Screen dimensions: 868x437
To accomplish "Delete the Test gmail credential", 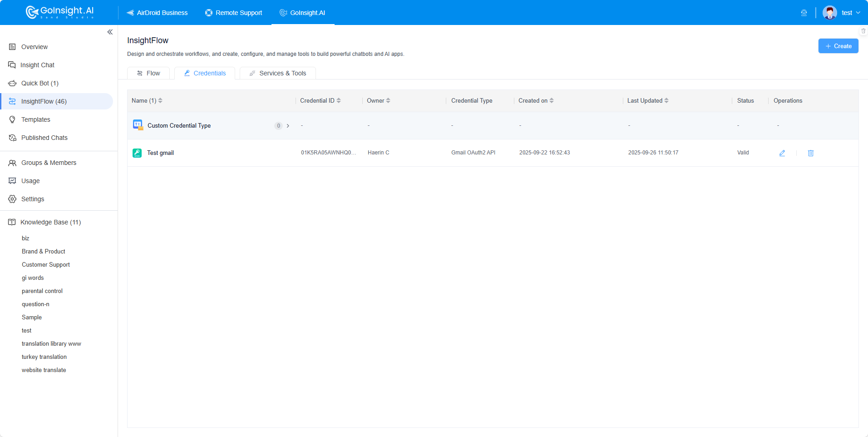I will pos(811,153).
